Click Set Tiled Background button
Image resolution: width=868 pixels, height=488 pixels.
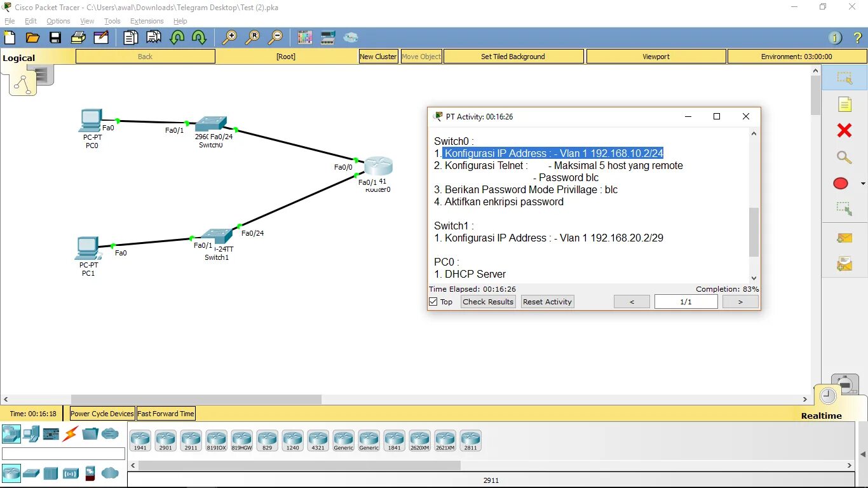513,57
